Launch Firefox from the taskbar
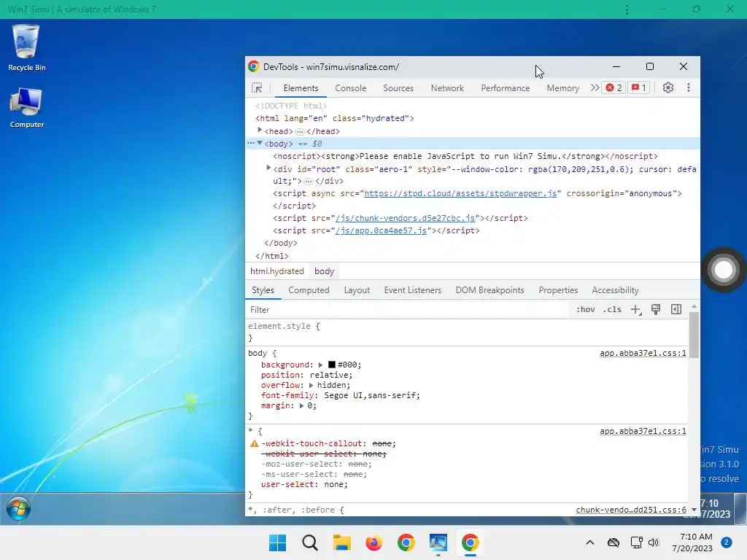747x560 pixels. pos(374,542)
